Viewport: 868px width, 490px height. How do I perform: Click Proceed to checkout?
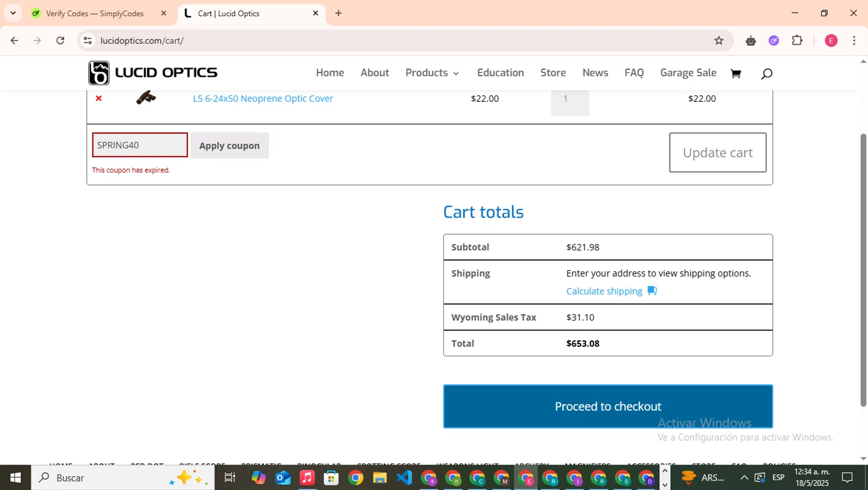click(x=608, y=406)
